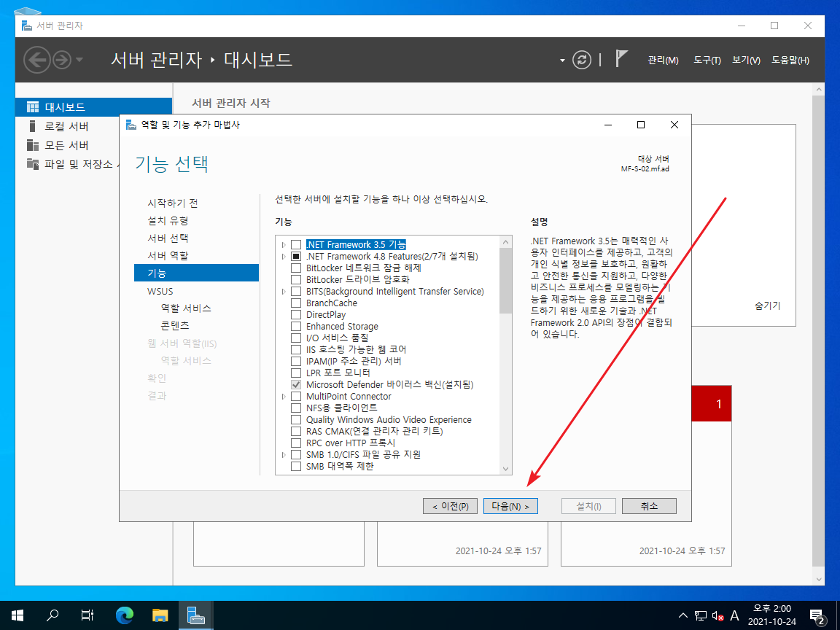Click the muted volume icon in system tray
840x630 pixels.
[x=717, y=615]
